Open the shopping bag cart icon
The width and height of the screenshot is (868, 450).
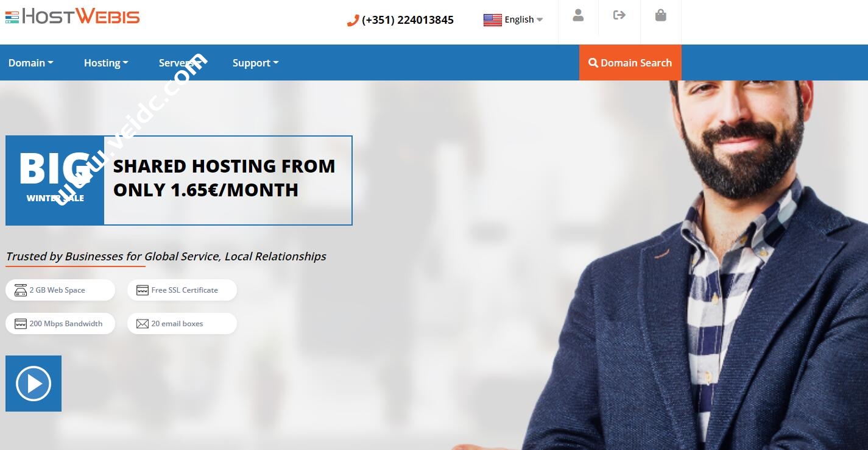(660, 15)
